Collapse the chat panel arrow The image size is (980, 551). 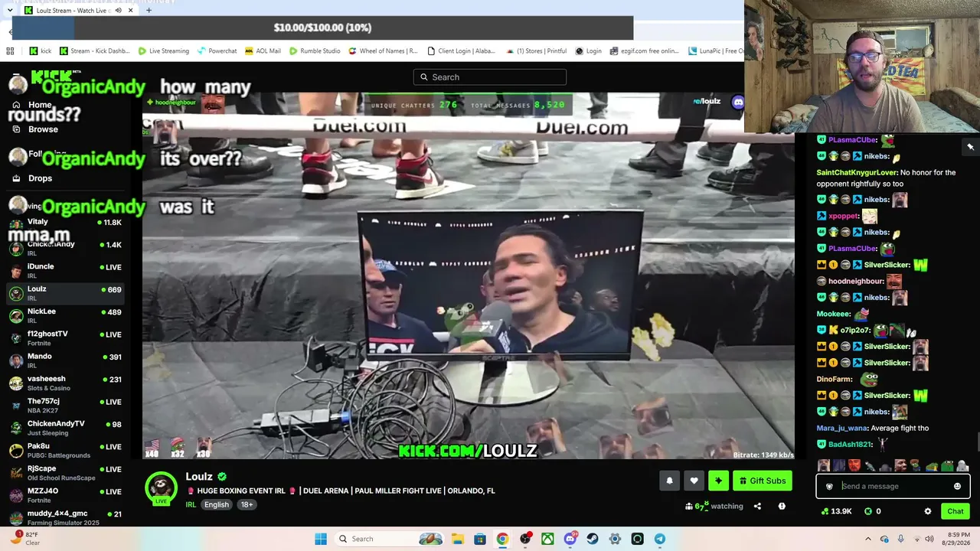point(970,146)
